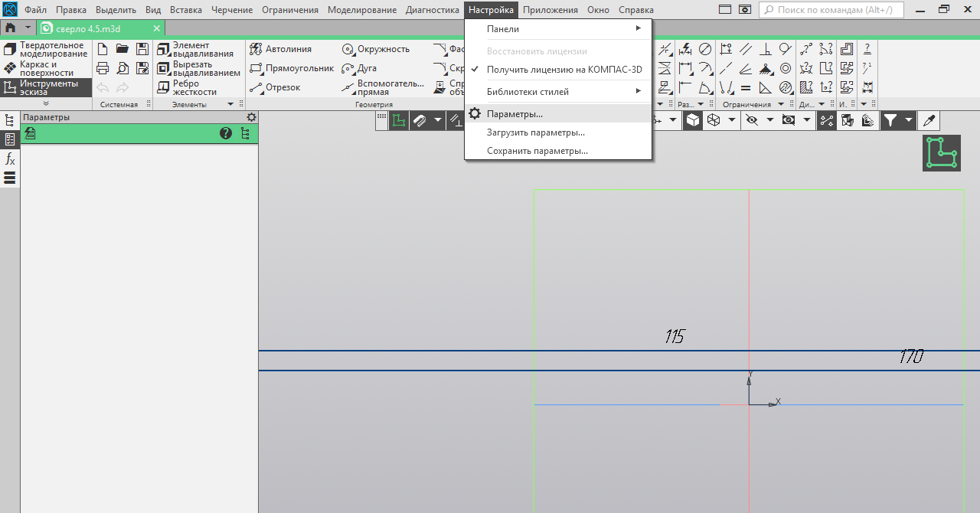This screenshot has height=513, width=980.
Task: Open the layers stack icon in sidebar
Action: point(10,178)
